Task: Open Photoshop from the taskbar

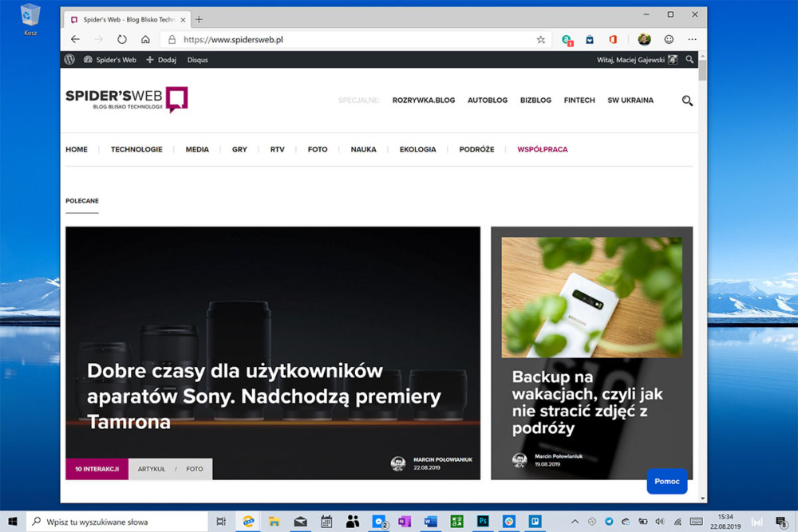Action: point(483,522)
